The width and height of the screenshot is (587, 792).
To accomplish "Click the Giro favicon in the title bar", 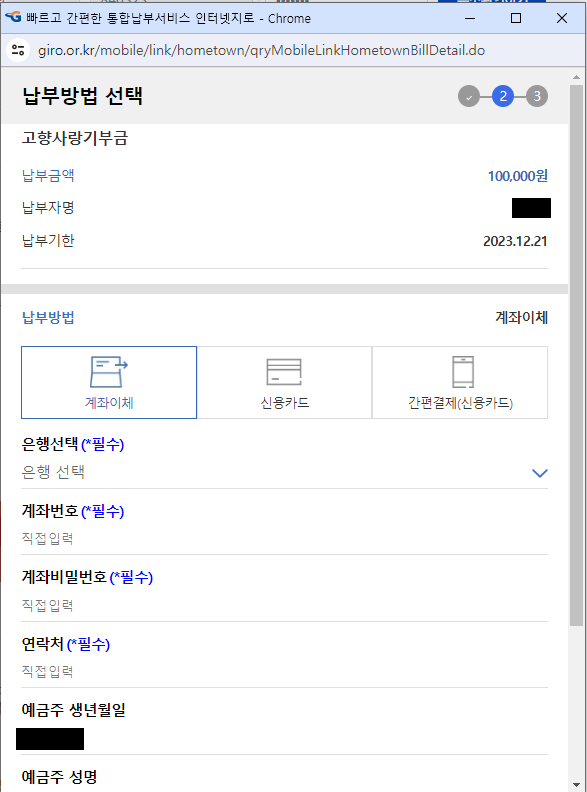I will (x=13, y=18).
